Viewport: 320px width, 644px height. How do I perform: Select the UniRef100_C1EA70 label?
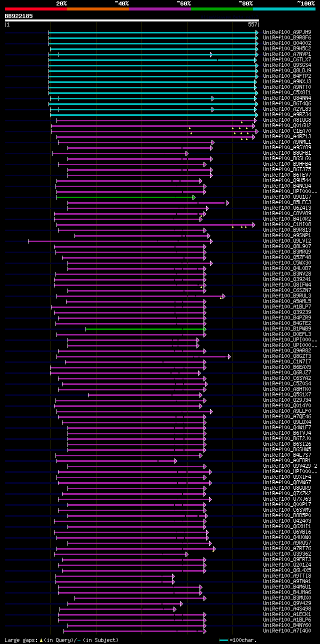pos(287,131)
